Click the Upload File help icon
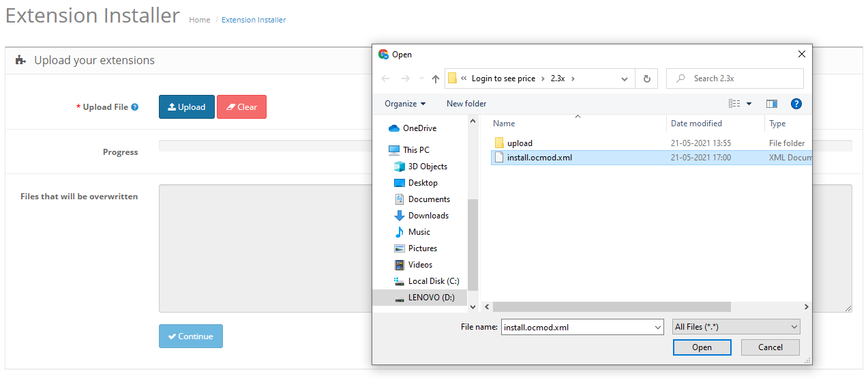This screenshot has height=387, width=868. 135,107
